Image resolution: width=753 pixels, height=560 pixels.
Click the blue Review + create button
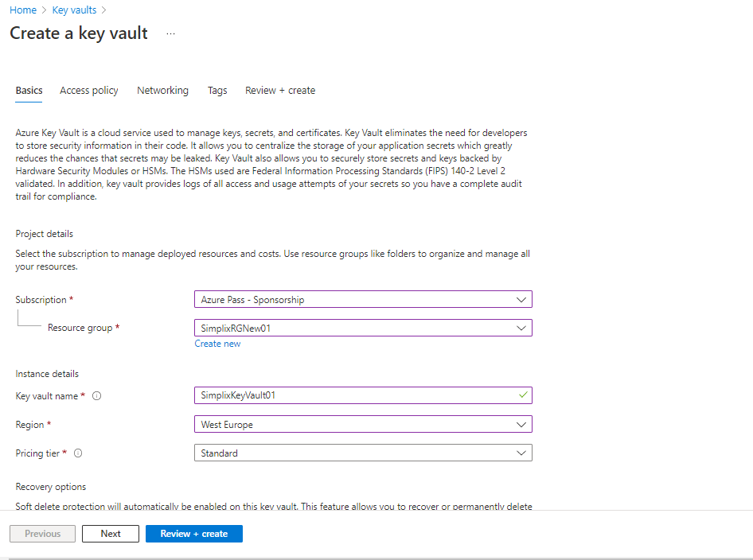[194, 534]
